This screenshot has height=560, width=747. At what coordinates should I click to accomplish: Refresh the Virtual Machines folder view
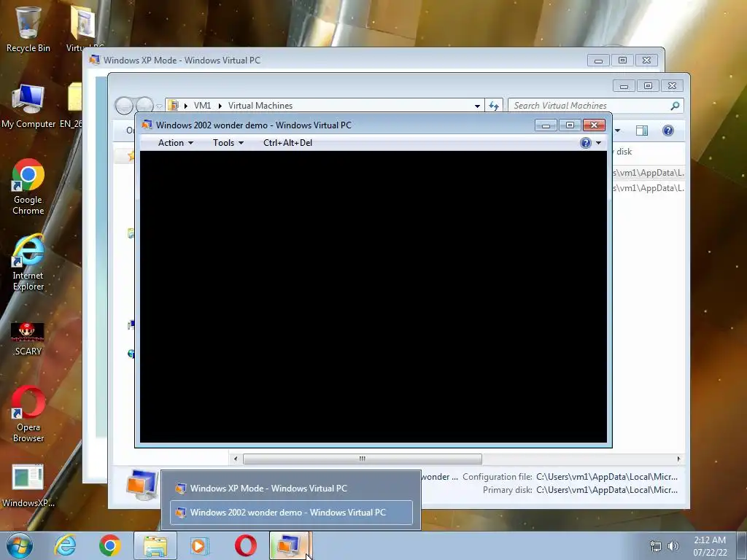point(494,106)
